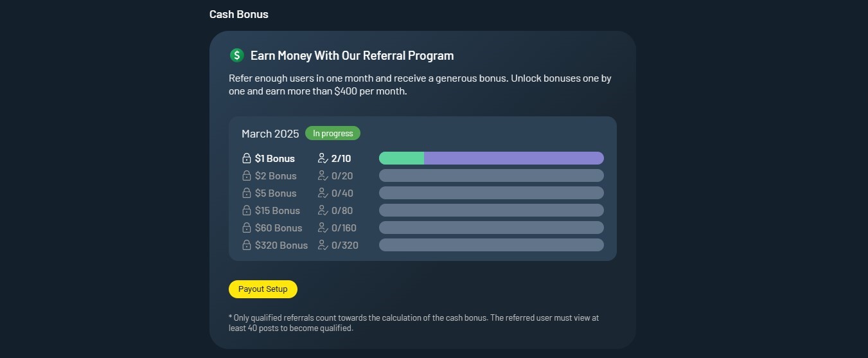Click the Earn Money With Our Referral Program heading
Screen dimensions: 868x358
point(352,55)
